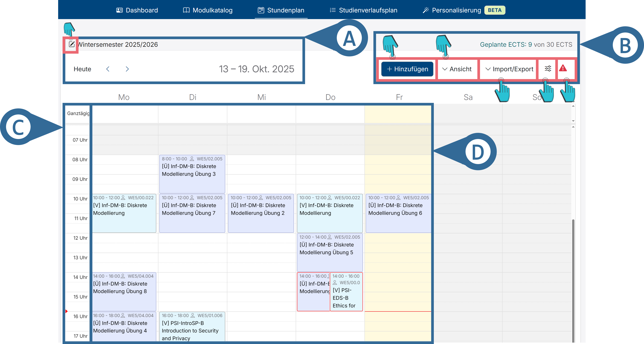Viewport: 644px width, 344px height.
Task: Open Monday 16:00 Übung 4 event
Action: (124, 326)
